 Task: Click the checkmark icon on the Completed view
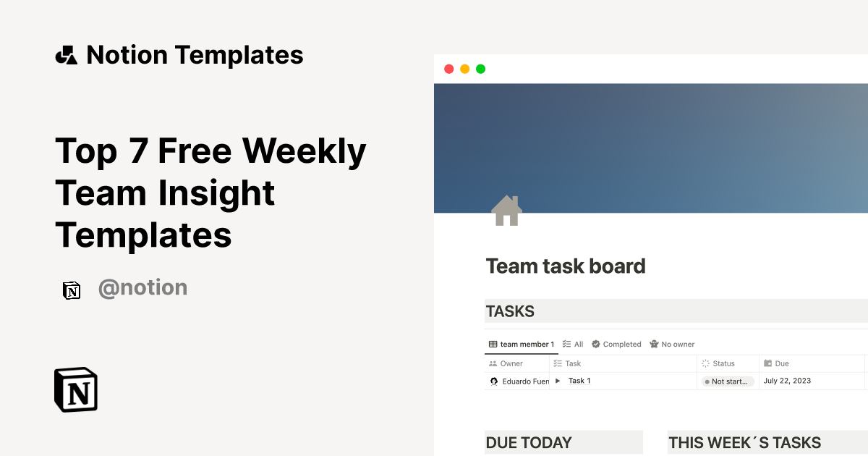[x=595, y=344]
